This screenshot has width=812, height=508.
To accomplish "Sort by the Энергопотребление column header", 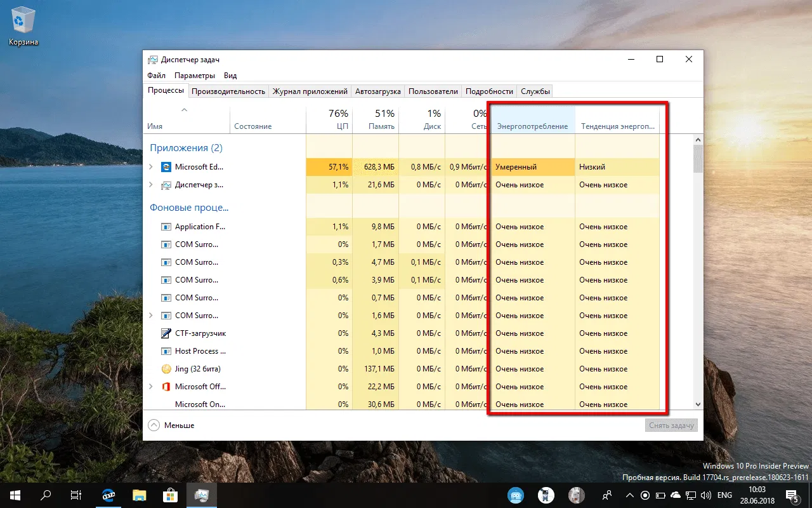I will (533, 119).
